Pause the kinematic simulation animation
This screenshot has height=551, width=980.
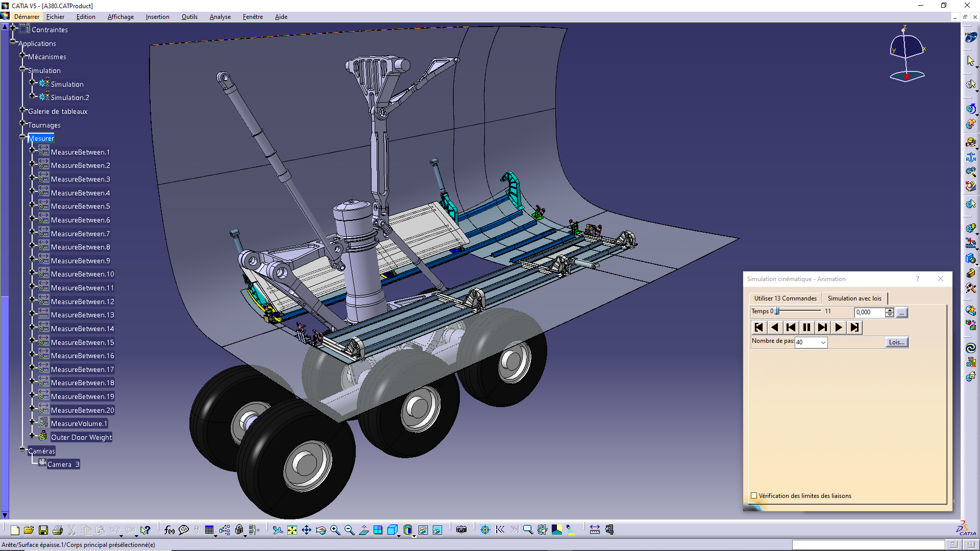806,328
